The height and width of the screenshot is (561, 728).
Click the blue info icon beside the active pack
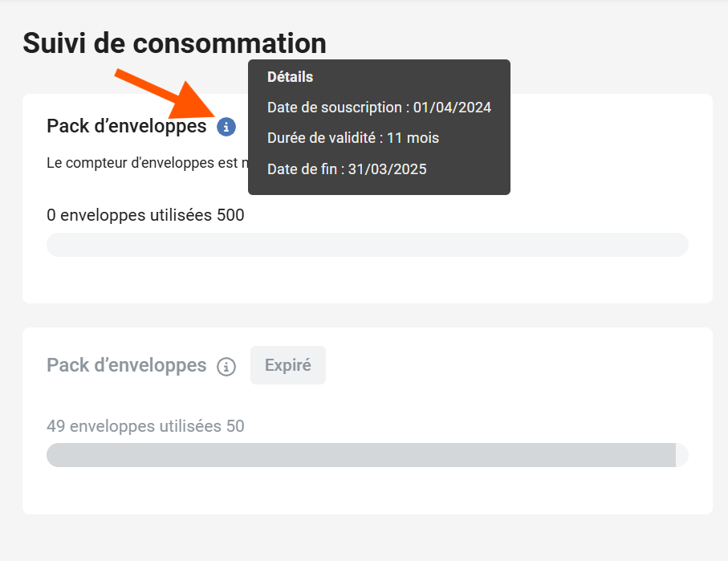point(226,127)
